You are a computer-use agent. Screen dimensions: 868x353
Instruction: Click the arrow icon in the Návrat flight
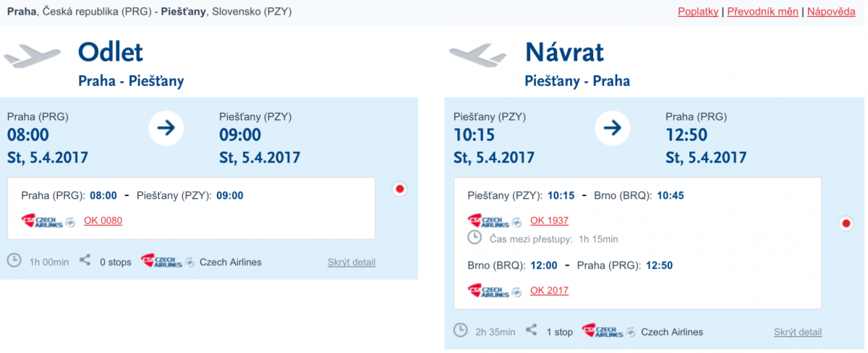(x=613, y=129)
